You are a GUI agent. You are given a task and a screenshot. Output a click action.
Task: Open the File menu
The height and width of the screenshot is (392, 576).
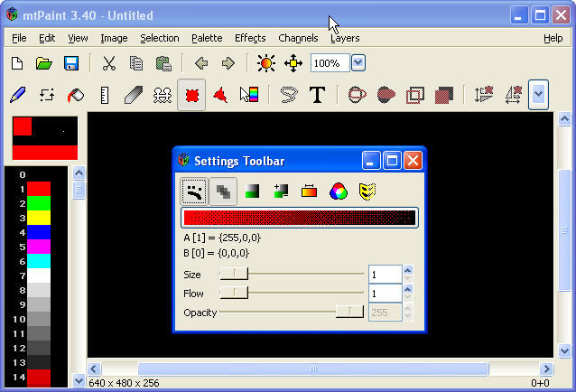coord(19,38)
